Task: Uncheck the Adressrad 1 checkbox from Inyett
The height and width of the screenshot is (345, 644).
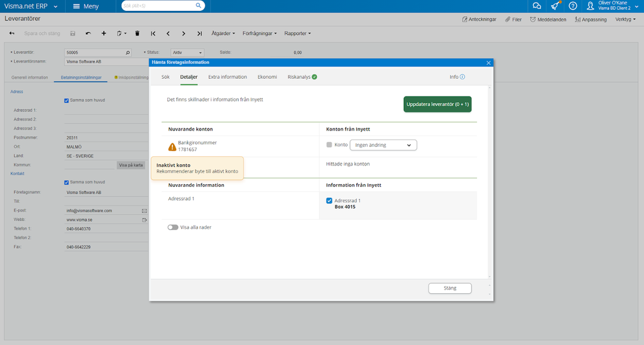Action: (x=329, y=201)
